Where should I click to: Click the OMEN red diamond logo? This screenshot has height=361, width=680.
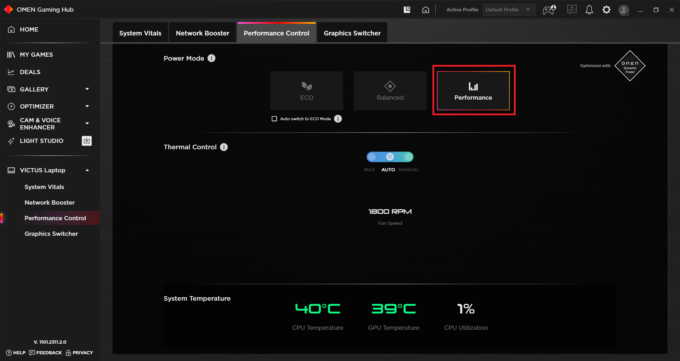pos(8,10)
